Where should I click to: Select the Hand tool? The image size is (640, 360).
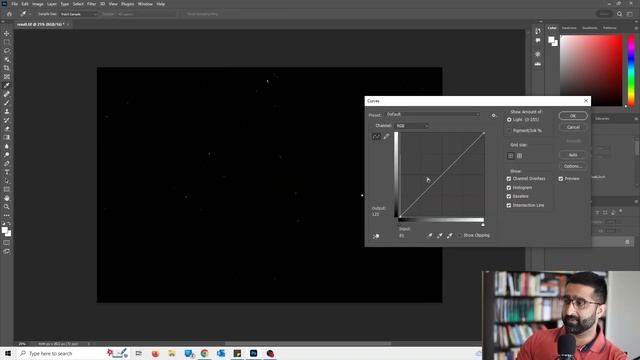pos(7,198)
